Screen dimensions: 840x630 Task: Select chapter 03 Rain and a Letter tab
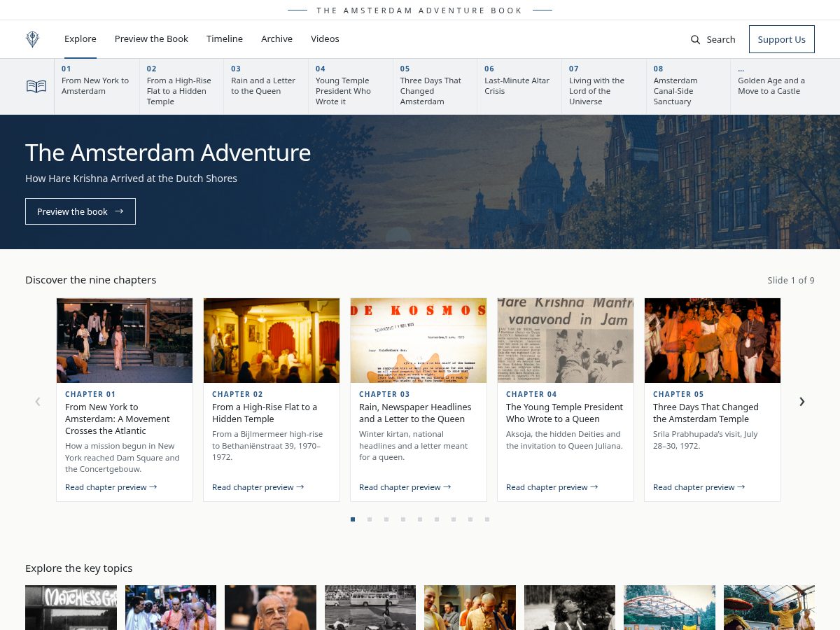tap(266, 86)
